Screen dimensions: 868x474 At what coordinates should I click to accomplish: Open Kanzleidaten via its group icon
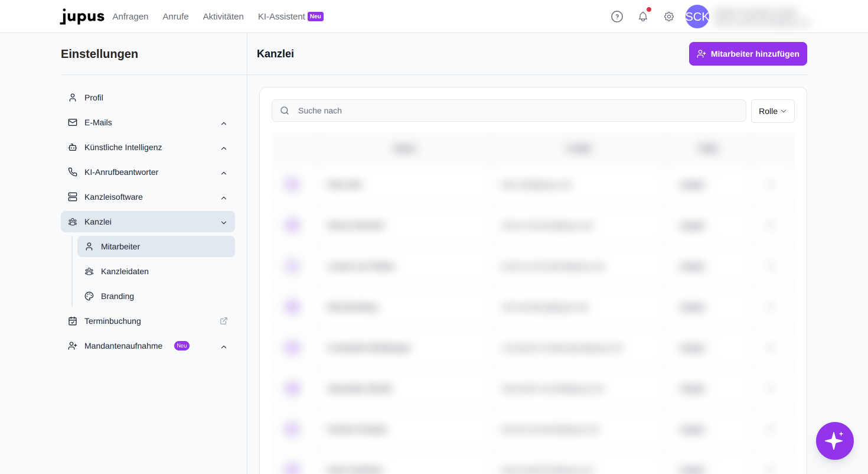[x=89, y=271]
